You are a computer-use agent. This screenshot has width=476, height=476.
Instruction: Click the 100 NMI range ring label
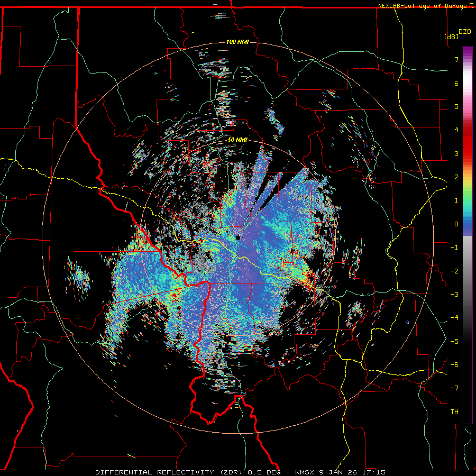(237, 42)
